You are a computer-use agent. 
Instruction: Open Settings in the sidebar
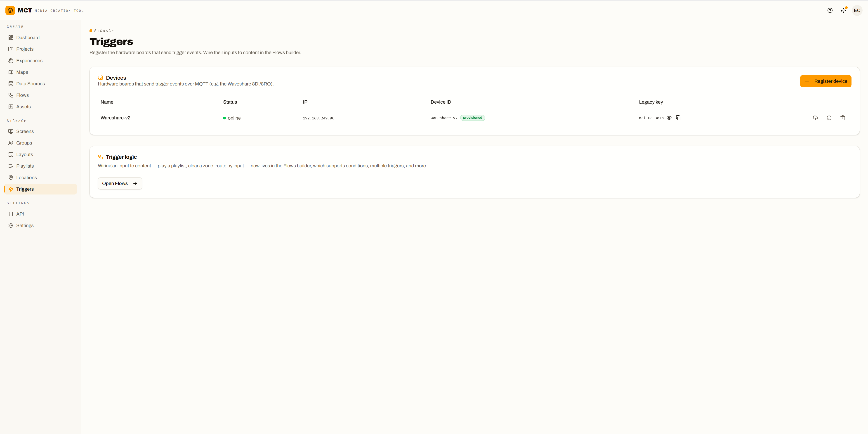[40, 225]
